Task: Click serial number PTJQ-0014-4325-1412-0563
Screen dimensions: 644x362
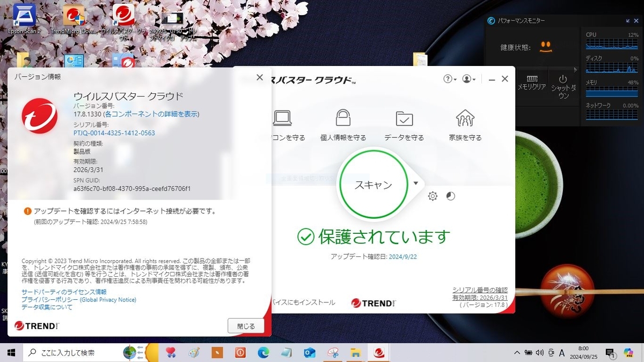Action: pyautogui.click(x=114, y=132)
